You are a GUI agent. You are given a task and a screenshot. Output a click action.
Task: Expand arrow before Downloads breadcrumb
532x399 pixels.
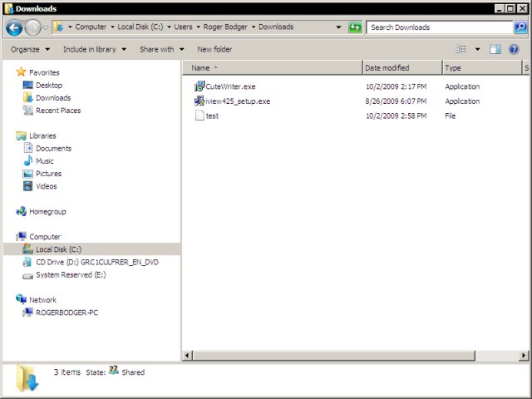point(253,27)
